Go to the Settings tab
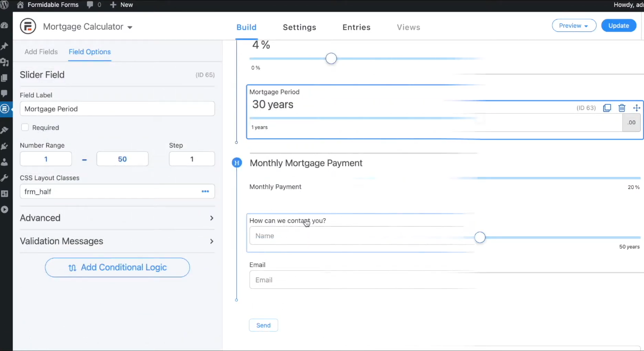644x351 pixels. 299,27
